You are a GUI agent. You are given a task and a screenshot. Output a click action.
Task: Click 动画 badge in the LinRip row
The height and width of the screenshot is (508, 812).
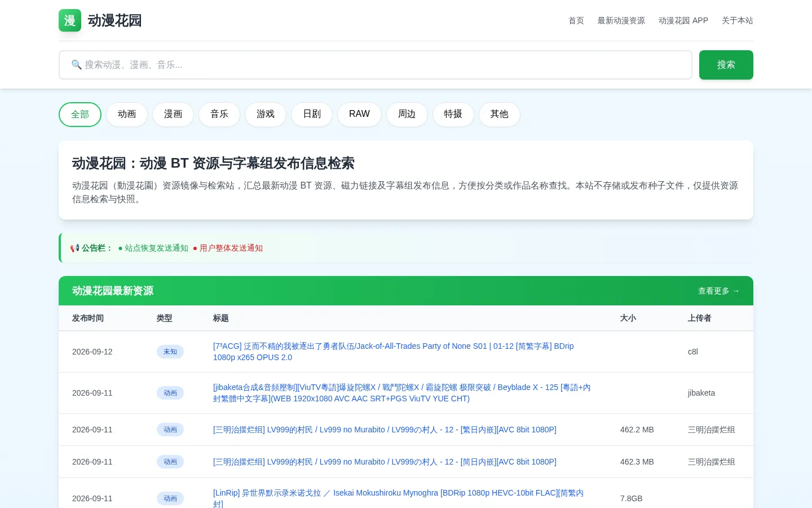[x=170, y=498]
